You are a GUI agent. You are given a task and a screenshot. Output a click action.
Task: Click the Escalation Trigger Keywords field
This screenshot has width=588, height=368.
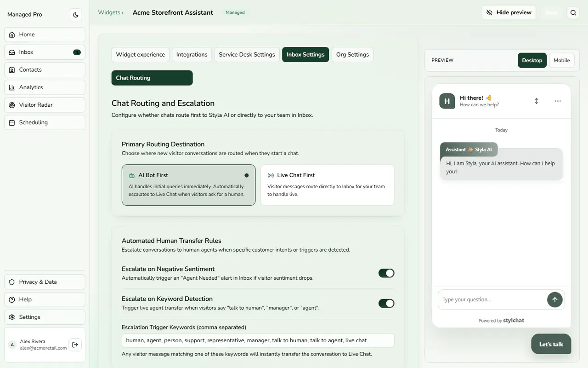258,340
